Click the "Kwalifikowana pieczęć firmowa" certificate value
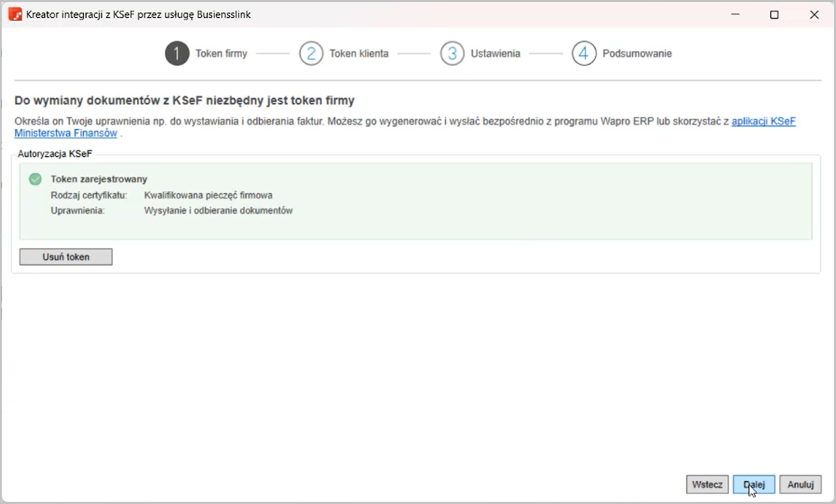This screenshot has width=836, height=504. [x=208, y=196]
